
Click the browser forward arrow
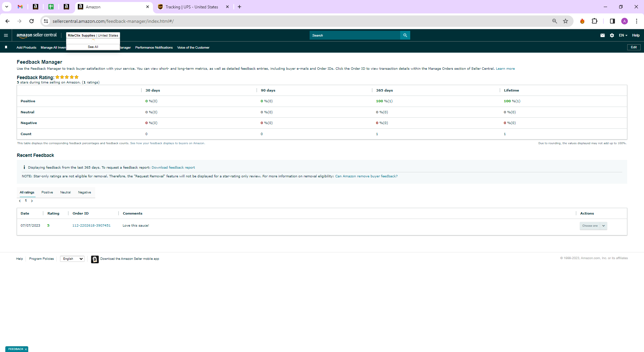point(19,21)
